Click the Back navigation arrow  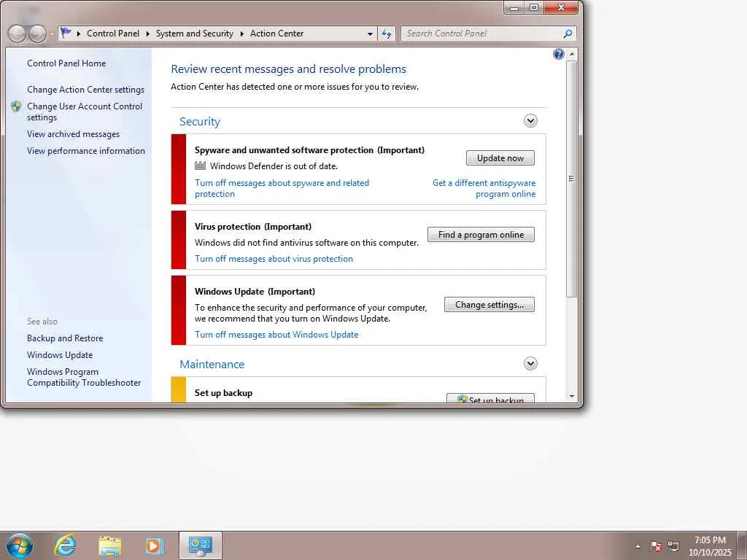tap(18, 34)
